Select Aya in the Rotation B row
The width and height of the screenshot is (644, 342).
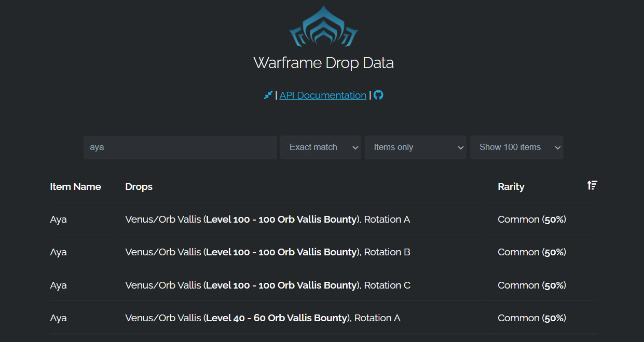58,252
